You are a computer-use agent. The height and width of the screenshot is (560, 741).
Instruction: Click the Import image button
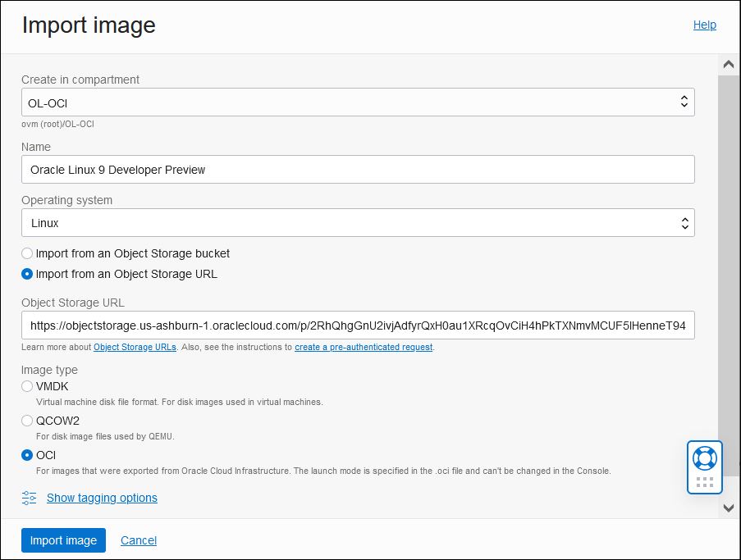pyautogui.click(x=63, y=540)
